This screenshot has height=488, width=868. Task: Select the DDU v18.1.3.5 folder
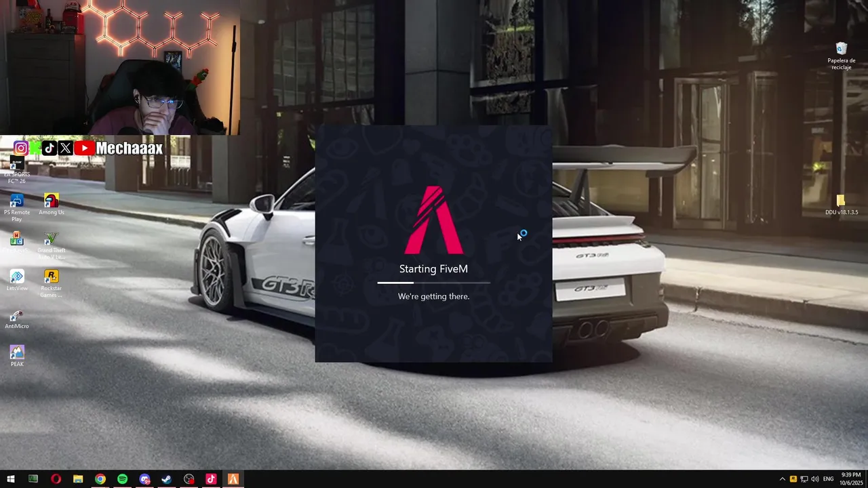click(842, 205)
